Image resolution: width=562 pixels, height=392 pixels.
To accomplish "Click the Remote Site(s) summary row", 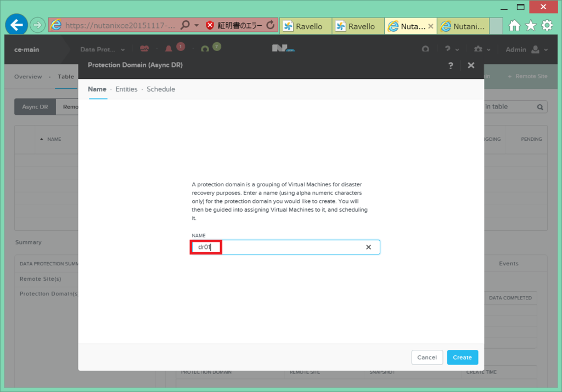I will [x=46, y=279].
